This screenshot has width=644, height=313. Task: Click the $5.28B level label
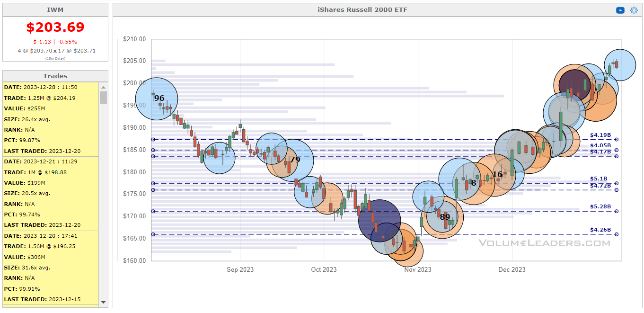click(x=600, y=207)
